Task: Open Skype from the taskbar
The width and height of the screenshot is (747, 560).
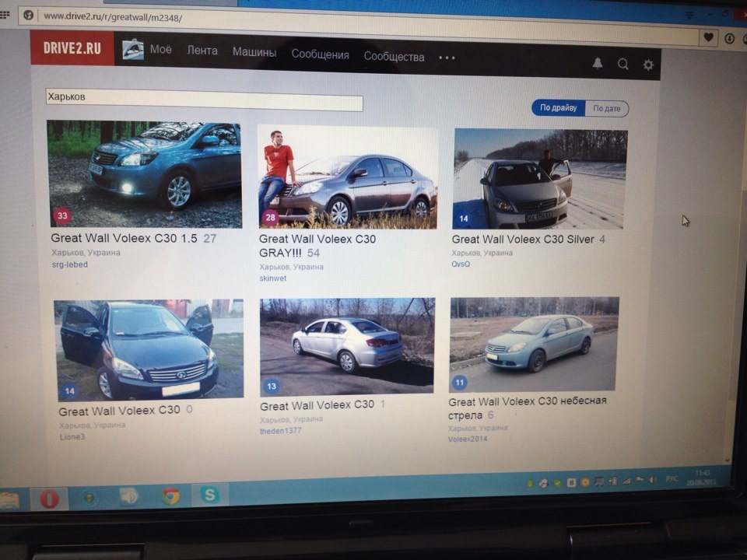Action: click(209, 495)
